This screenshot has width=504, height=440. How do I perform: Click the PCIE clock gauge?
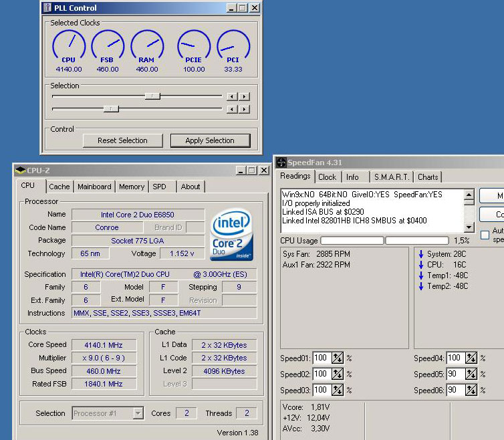(x=194, y=44)
